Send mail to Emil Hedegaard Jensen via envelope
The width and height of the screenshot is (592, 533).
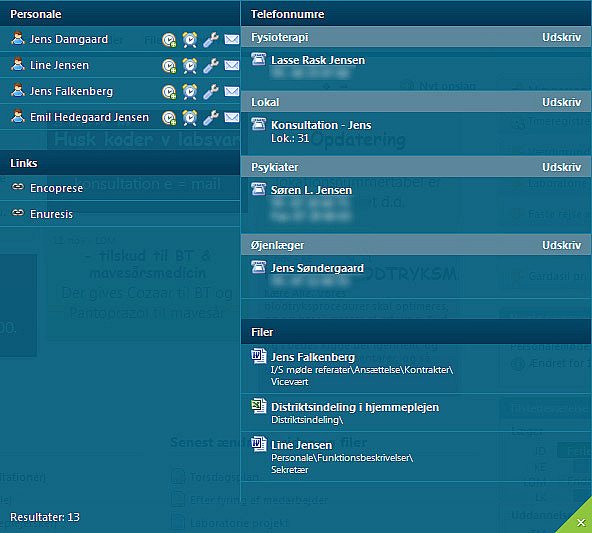[231, 118]
